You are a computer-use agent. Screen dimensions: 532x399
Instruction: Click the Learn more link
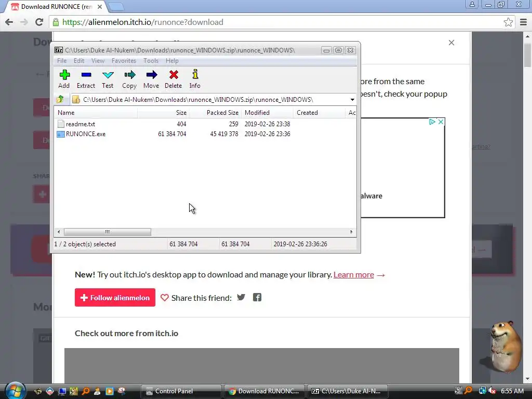click(353, 274)
